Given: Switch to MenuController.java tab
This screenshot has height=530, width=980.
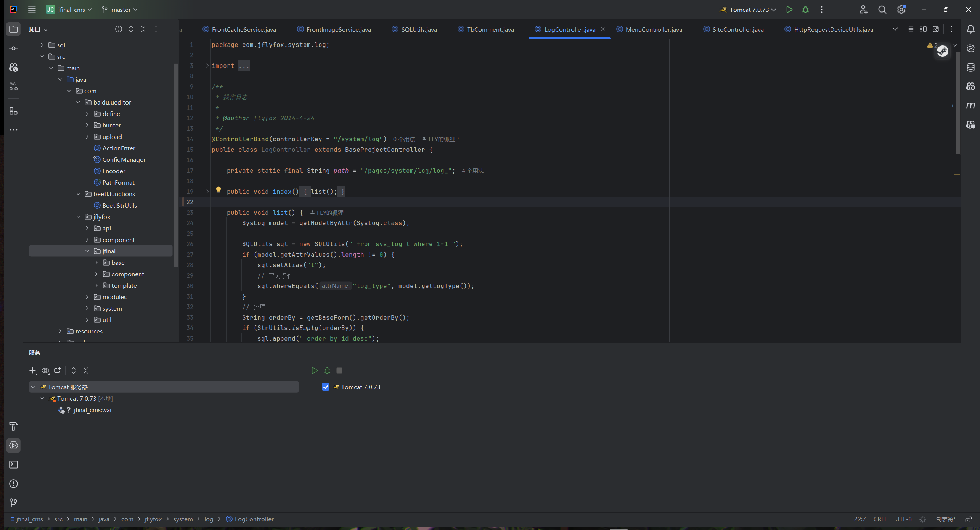Looking at the screenshot, I should [x=649, y=29].
